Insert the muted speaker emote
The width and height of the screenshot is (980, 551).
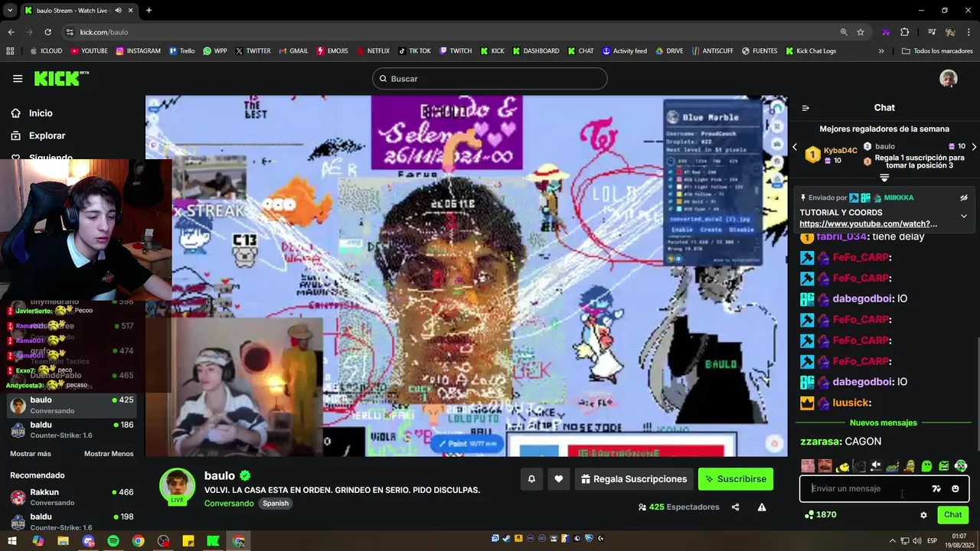pyautogui.click(x=876, y=466)
